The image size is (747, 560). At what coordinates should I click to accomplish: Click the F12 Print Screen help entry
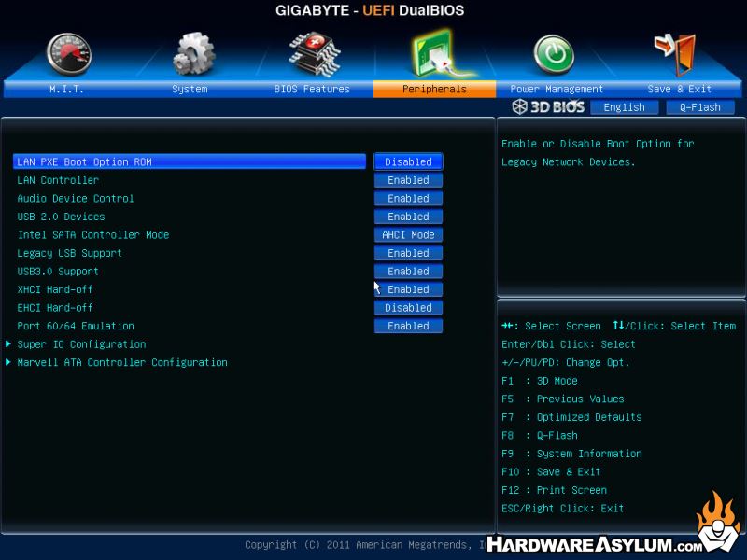[554, 490]
